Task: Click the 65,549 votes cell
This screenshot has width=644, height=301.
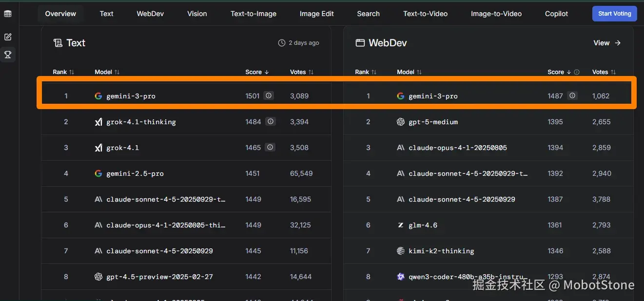Action: (x=301, y=173)
